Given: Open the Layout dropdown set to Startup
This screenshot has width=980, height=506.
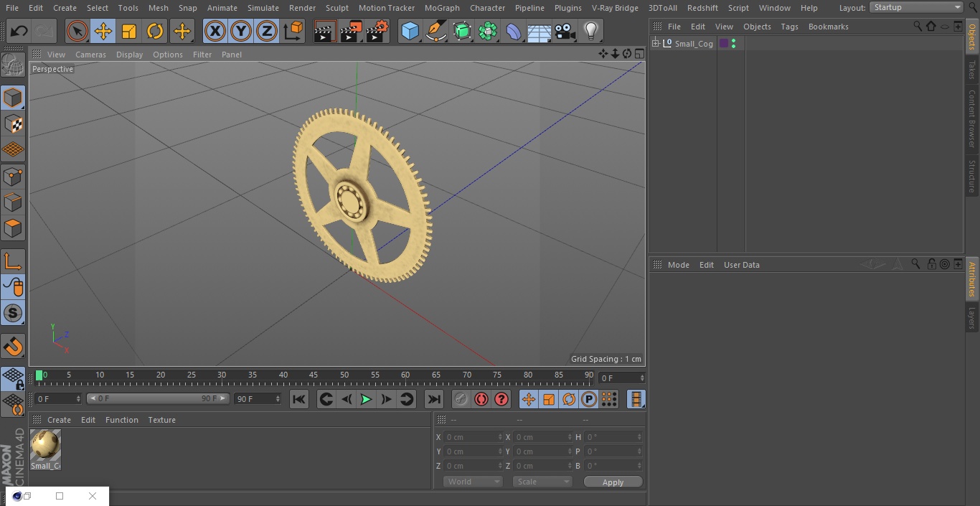Looking at the screenshot, I should click(916, 7).
